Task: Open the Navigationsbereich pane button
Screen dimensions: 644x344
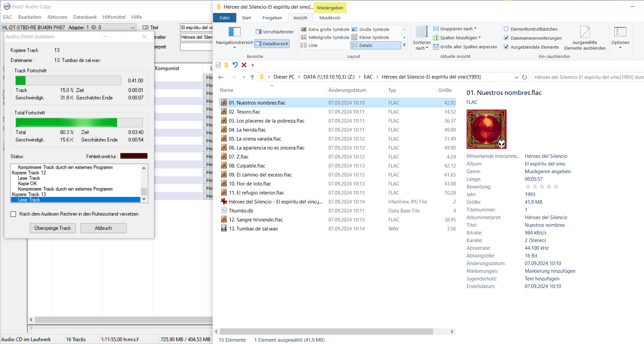Action: coord(235,37)
